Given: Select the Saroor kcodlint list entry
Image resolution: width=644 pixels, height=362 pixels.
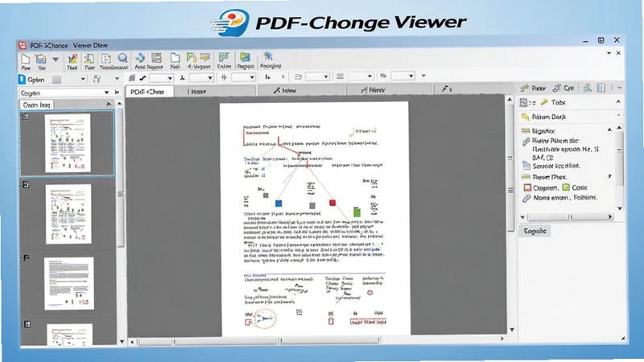Looking at the screenshot, I should [x=551, y=166].
